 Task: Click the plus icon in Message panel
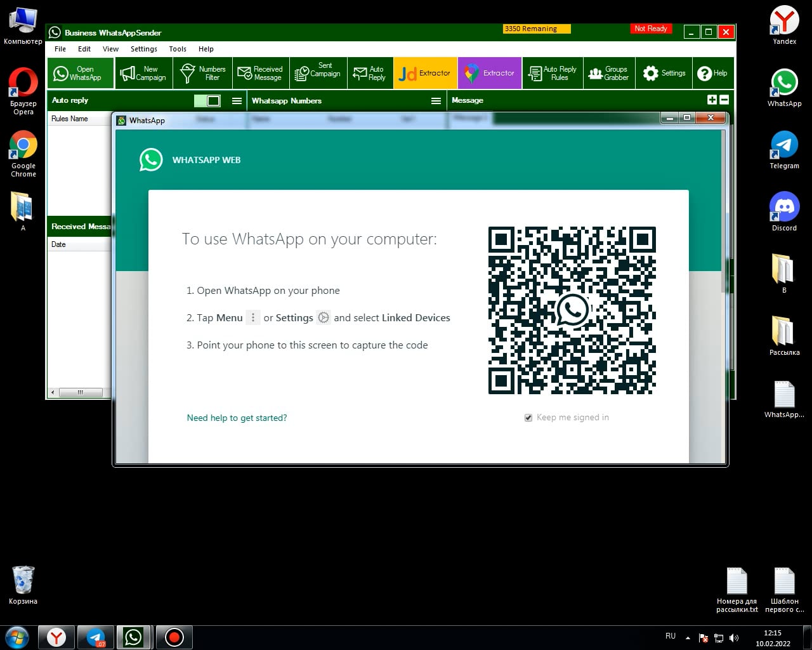pyautogui.click(x=712, y=100)
